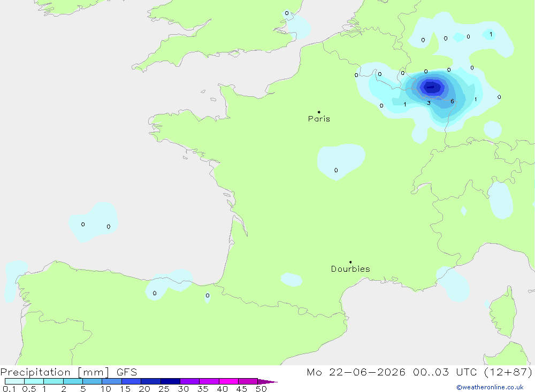Click the GFS model label
The height and width of the screenshot is (392, 535).
127,372
